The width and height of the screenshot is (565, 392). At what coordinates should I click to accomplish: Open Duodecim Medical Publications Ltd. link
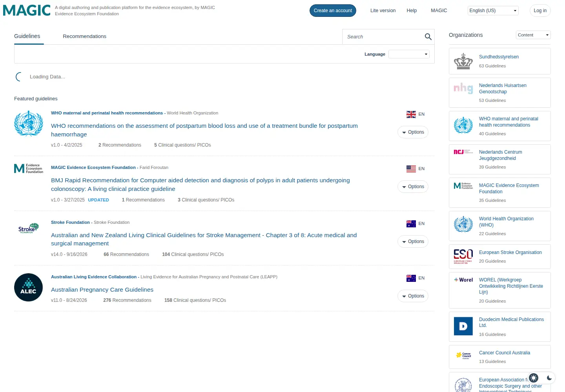point(511,322)
